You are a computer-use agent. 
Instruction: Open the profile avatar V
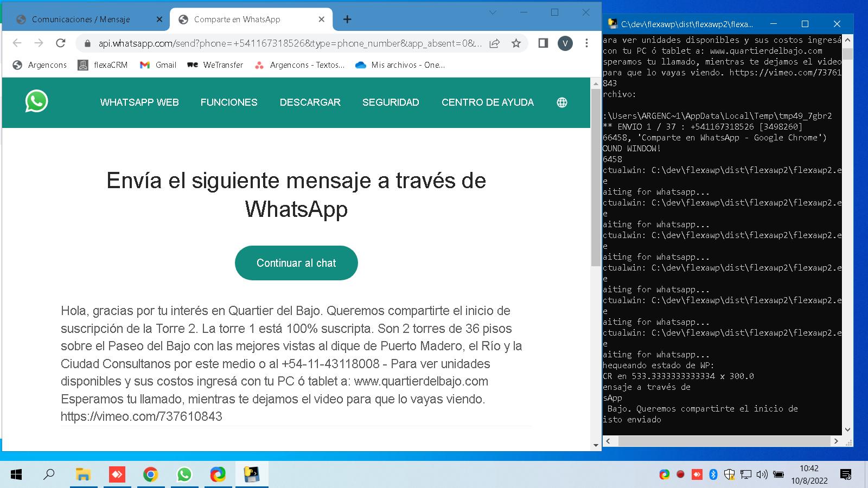pyautogui.click(x=565, y=43)
